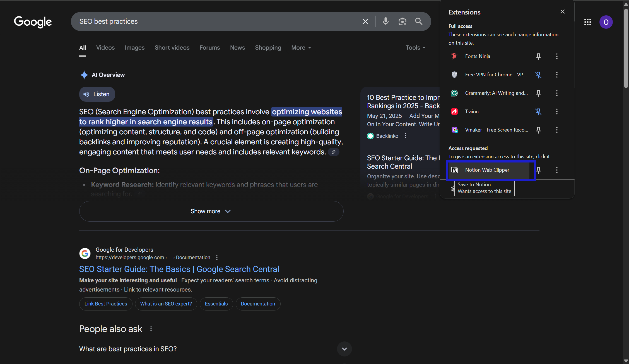Screen dimensions: 629x364
Task: Select the Fonts Ninja extension
Action: click(x=455, y=56)
